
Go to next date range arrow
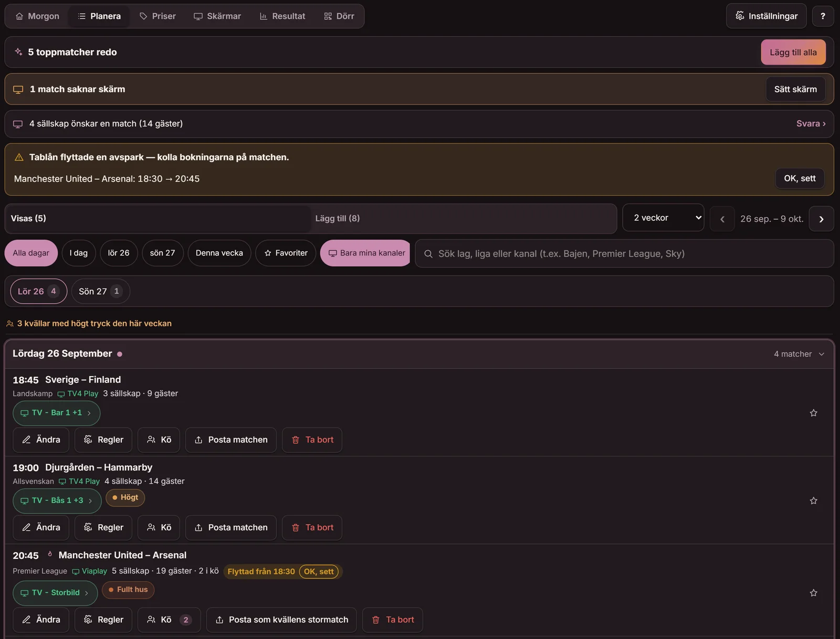click(x=821, y=219)
